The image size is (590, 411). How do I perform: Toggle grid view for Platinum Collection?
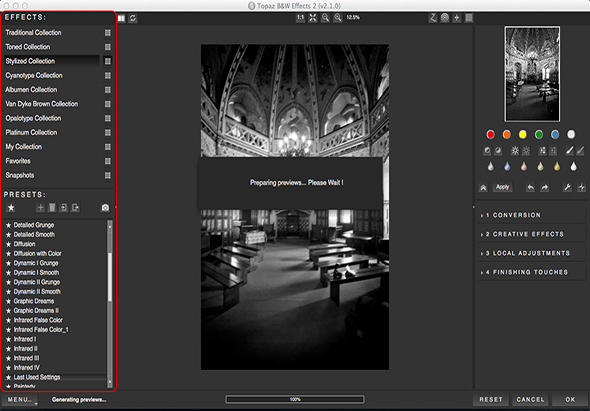[x=108, y=132]
